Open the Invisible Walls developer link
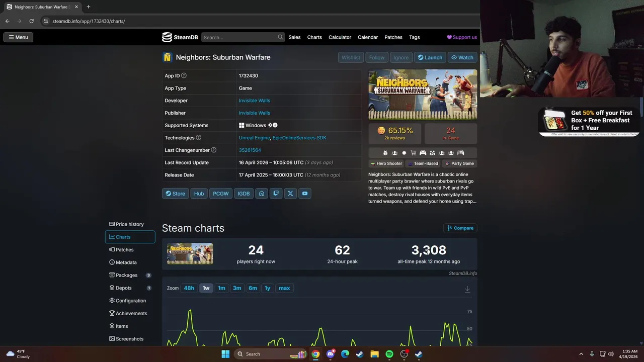Viewport: 644px width, 362px height. 255,101
